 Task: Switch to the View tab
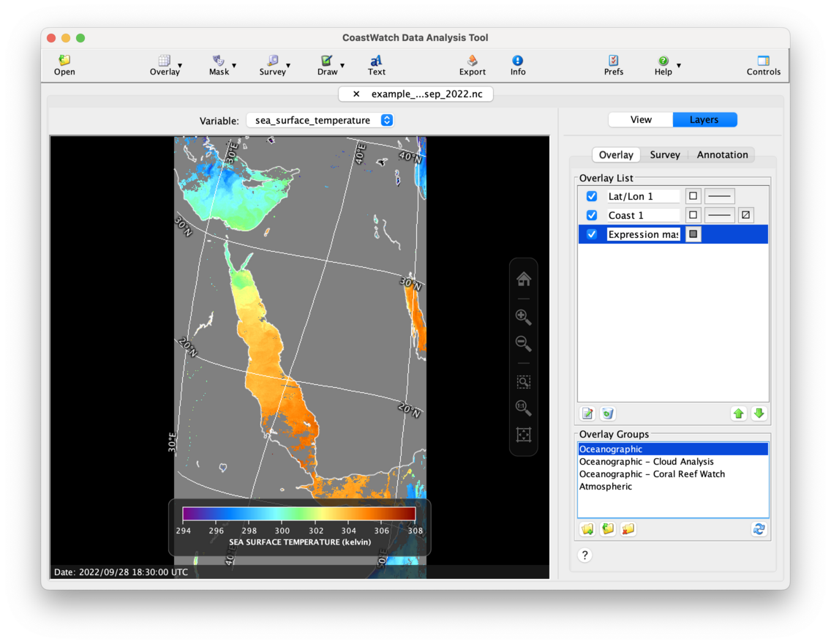pos(641,120)
